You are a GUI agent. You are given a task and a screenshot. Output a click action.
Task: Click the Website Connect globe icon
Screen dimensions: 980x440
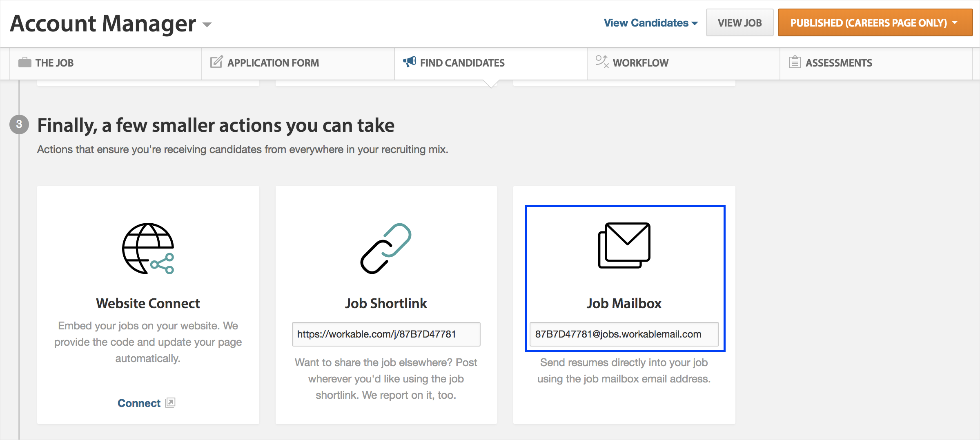click(148, 249)
